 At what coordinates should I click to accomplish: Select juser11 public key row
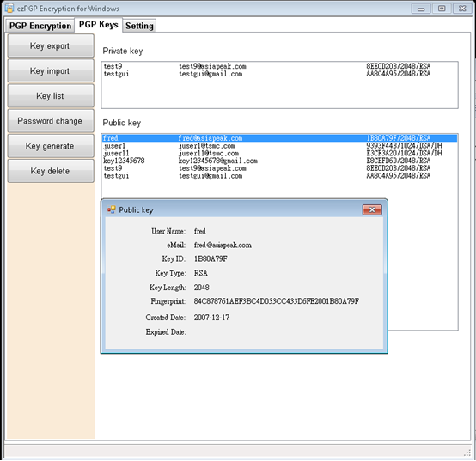click(x=279, y=153)
